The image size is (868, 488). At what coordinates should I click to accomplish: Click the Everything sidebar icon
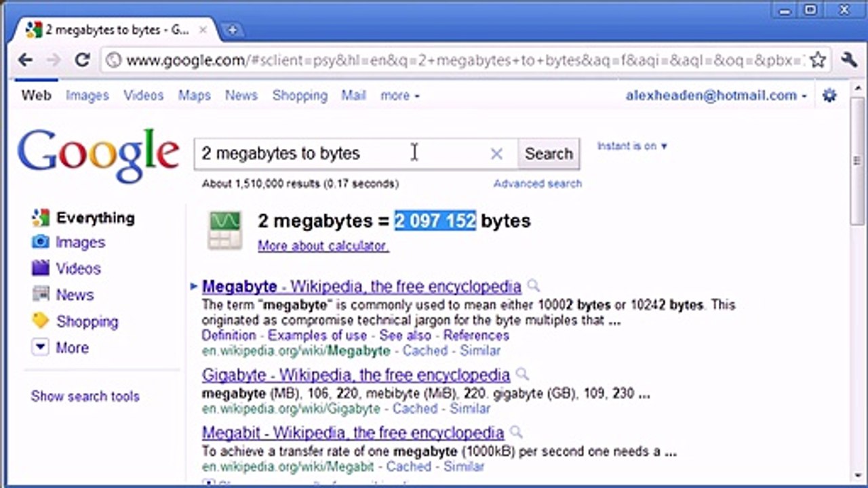click(40, 218)
